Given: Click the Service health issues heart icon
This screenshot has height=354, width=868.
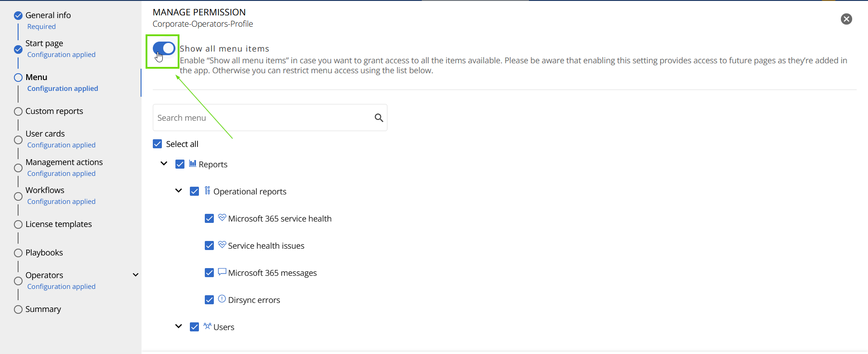Looking at the screenshot, I should (x=222, y=245).
